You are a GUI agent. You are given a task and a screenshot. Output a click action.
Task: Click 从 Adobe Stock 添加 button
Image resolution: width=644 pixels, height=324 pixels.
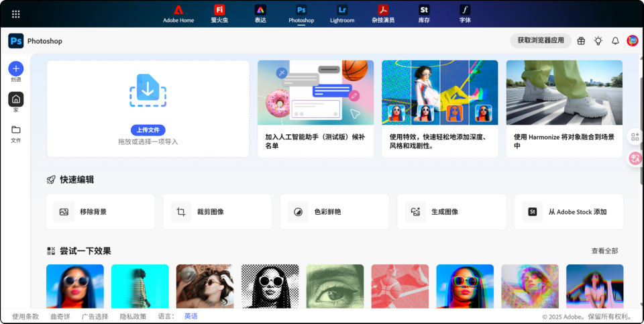pyautogui.click(x=568, y=212)
